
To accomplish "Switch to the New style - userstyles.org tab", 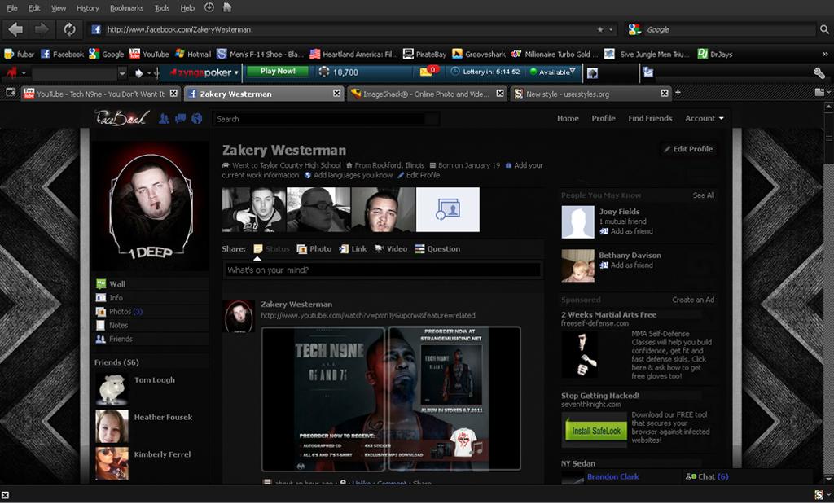I will click(591, 94).
